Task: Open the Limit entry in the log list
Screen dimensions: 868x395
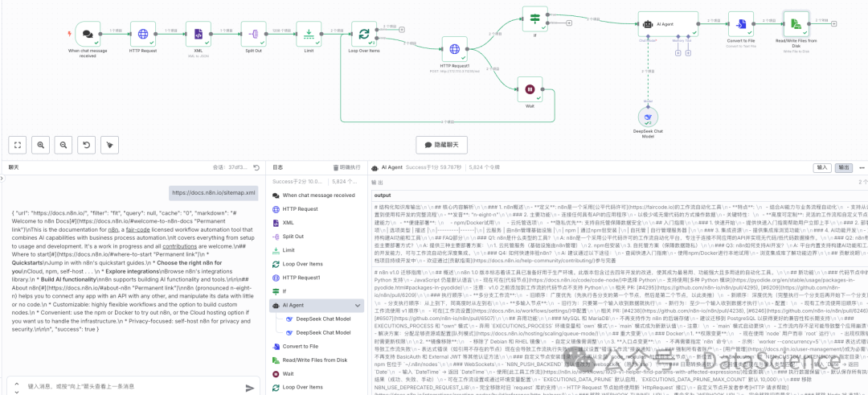Action: coord(317,250)
